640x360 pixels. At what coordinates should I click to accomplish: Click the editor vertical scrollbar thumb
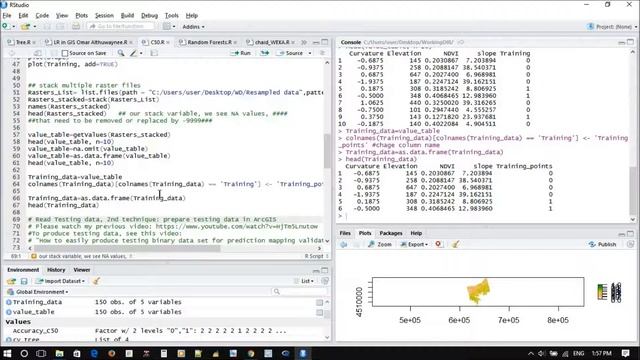click(327, 151)
